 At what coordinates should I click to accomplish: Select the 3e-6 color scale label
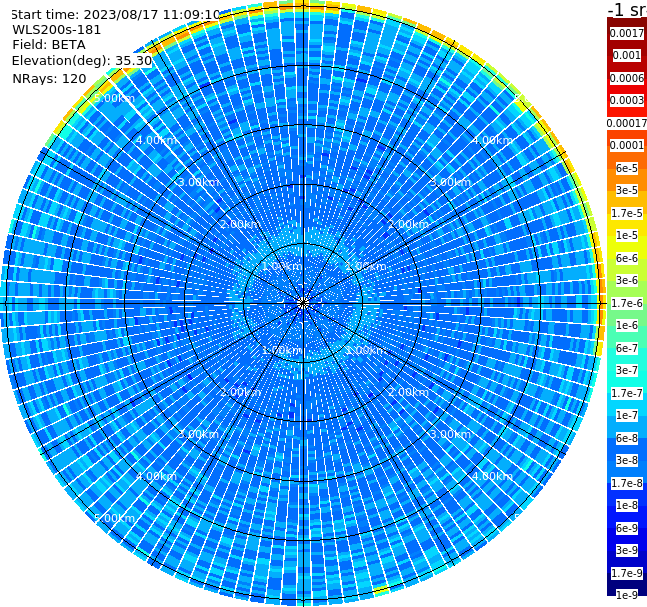[627, 280]
